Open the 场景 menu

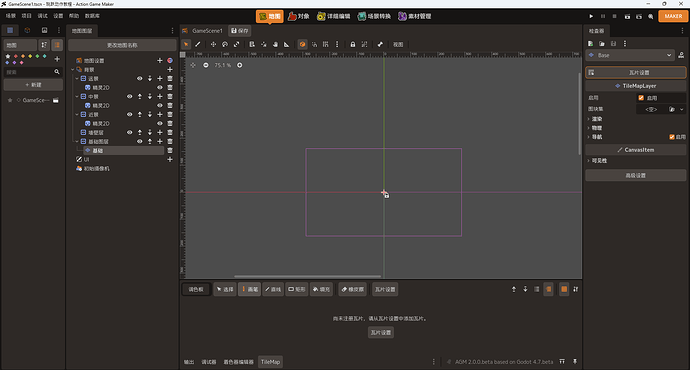11,16
